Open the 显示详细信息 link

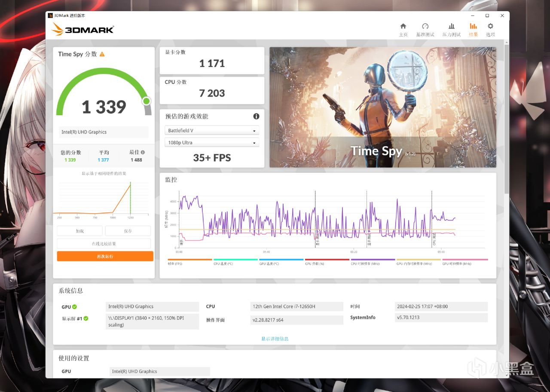[275, 339]
